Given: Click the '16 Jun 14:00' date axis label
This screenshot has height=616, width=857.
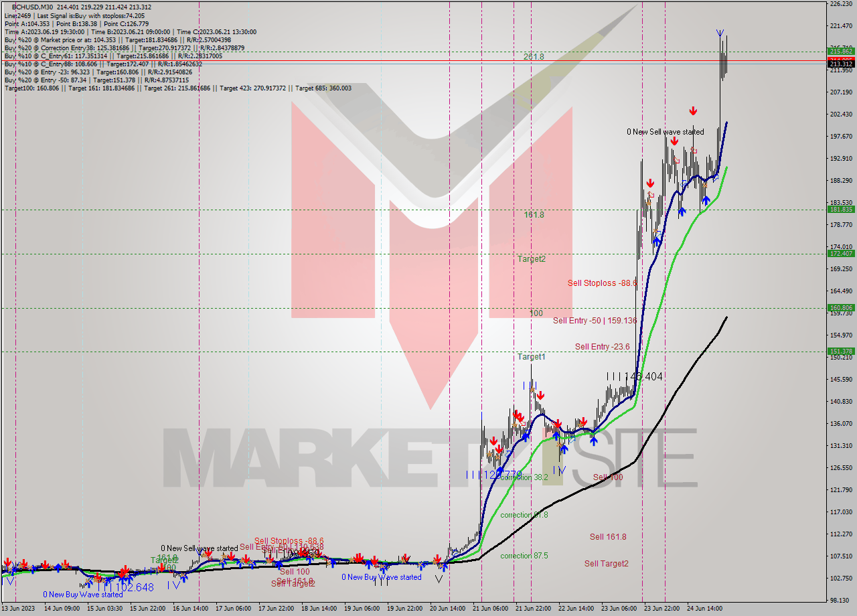Looking at the screenshot, I should coord(190,609).
